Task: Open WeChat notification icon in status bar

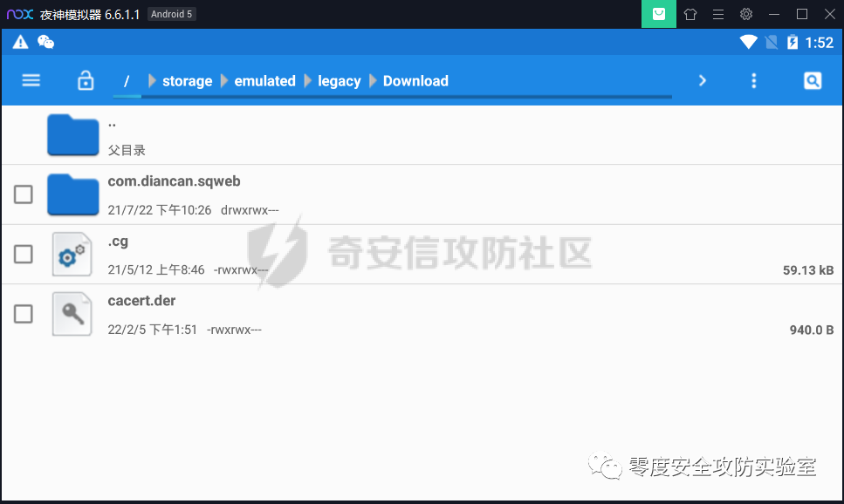Action: (x=45, y=42)
